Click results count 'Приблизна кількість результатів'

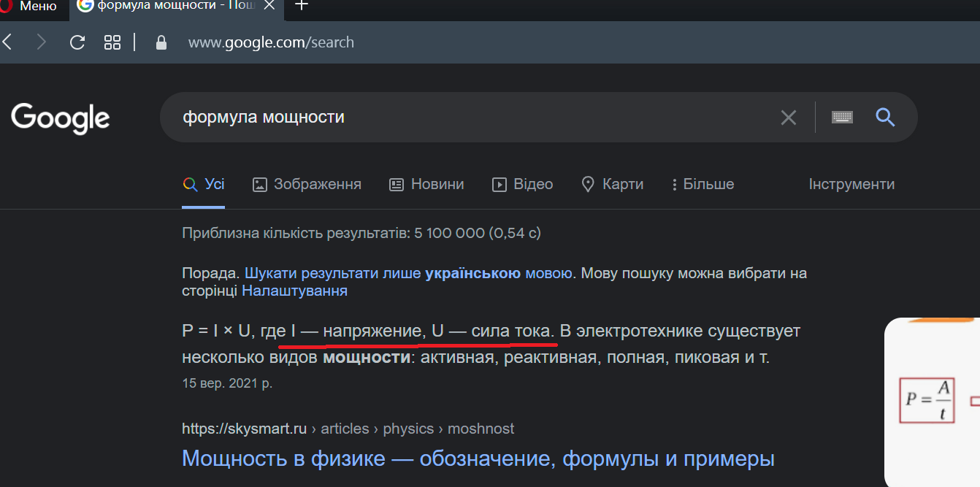[x=361, y=233]
